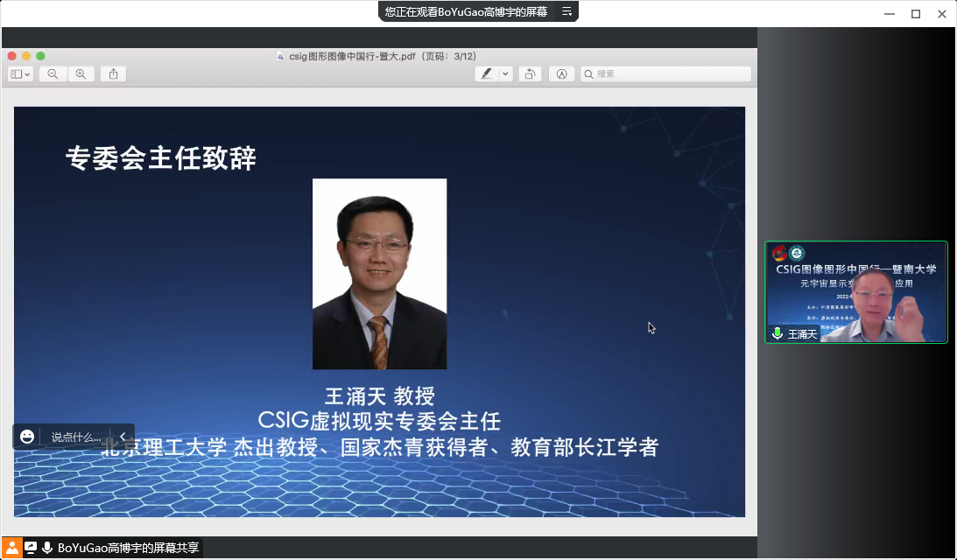Screen dimensions: 957x560
Task: Zoom in the PDF with plus magnifier
Action: point(81,73)
